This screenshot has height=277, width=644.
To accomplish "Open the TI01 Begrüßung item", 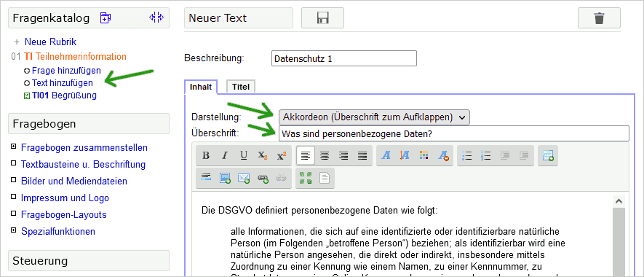I will tap(64, 95).
